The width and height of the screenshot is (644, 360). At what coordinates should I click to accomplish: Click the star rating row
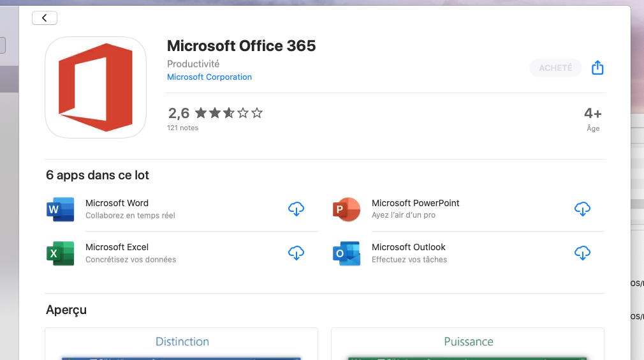228,112
